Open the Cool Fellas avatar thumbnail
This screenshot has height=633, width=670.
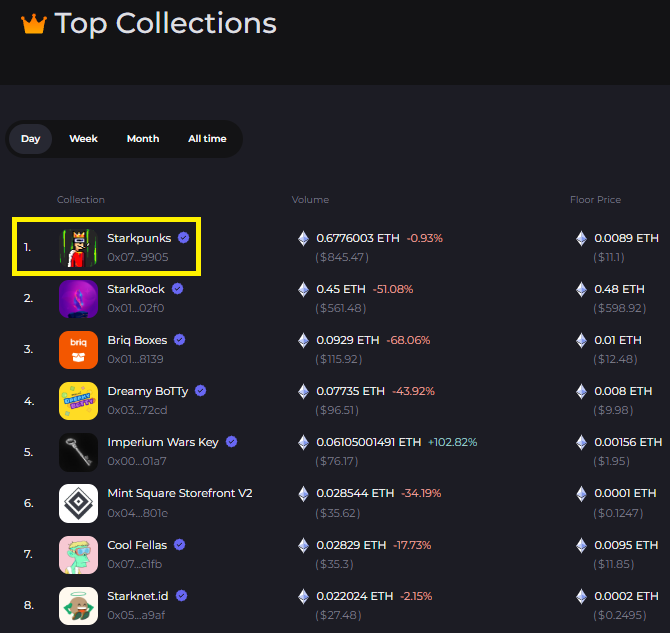pos(78,555)
